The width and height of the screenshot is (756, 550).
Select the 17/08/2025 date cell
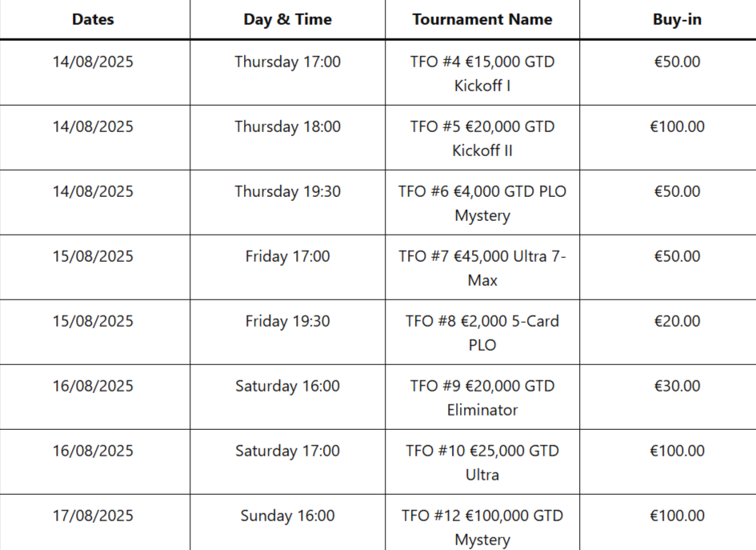93,516
